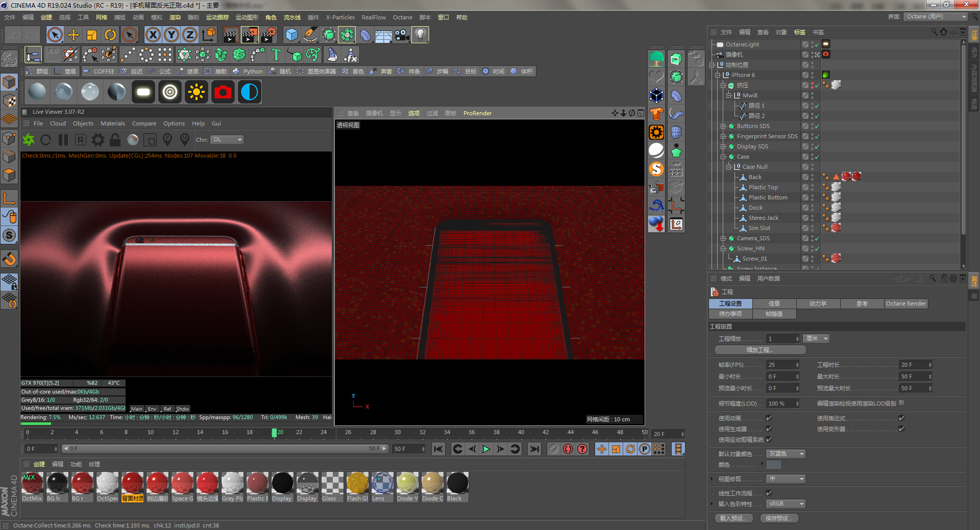Screen dimensions: 980x530
Task: Switch to the 动力学 tab
Action: coord(818,304)
